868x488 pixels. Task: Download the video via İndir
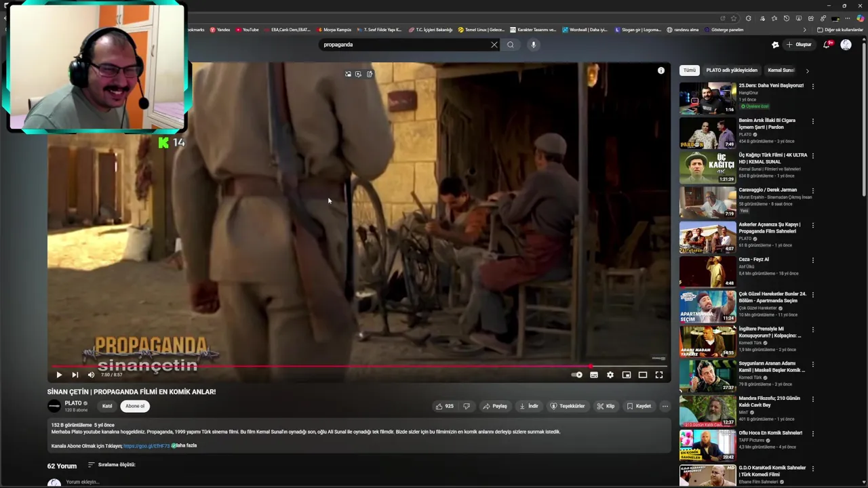(529, 406)
